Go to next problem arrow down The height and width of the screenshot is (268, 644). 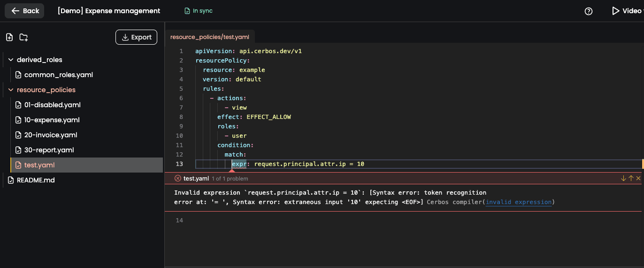pyautogui.click(x=623, y=178)
